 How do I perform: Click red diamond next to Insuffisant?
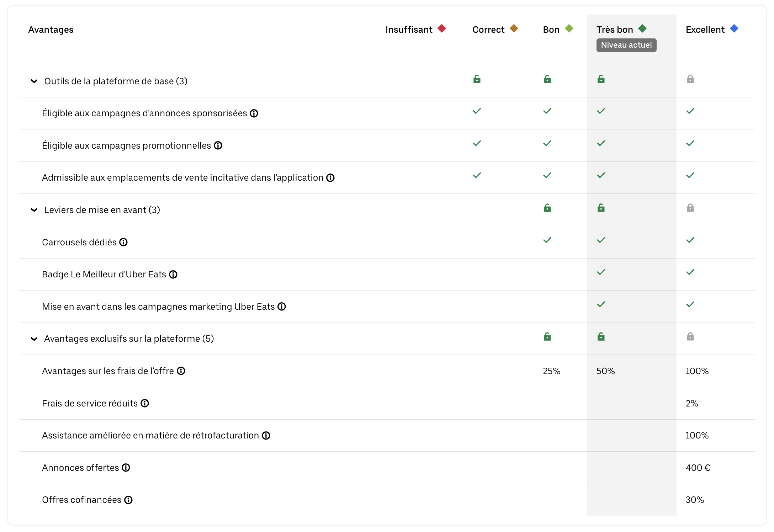pyautogui.click(x=442, y=28)
